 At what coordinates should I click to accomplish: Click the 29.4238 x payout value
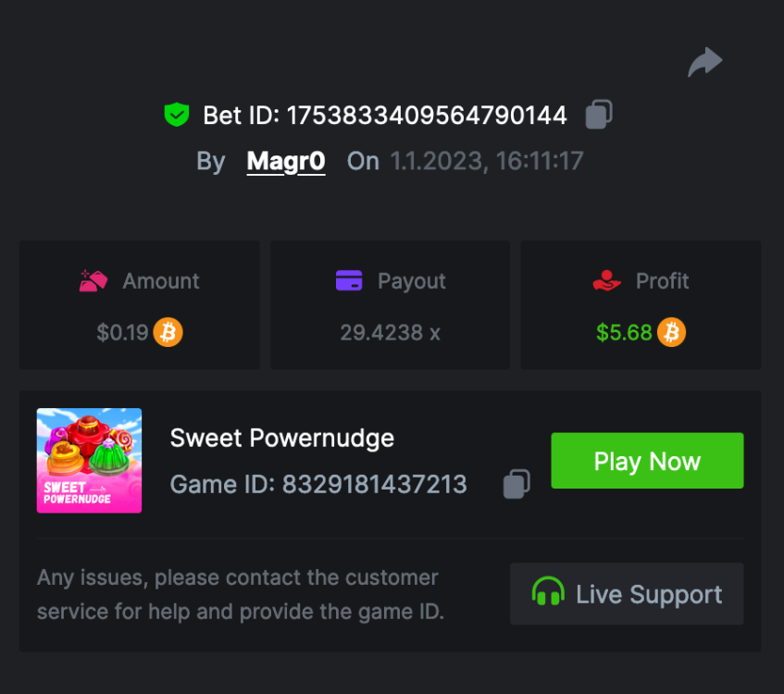(x=390, y=332)
